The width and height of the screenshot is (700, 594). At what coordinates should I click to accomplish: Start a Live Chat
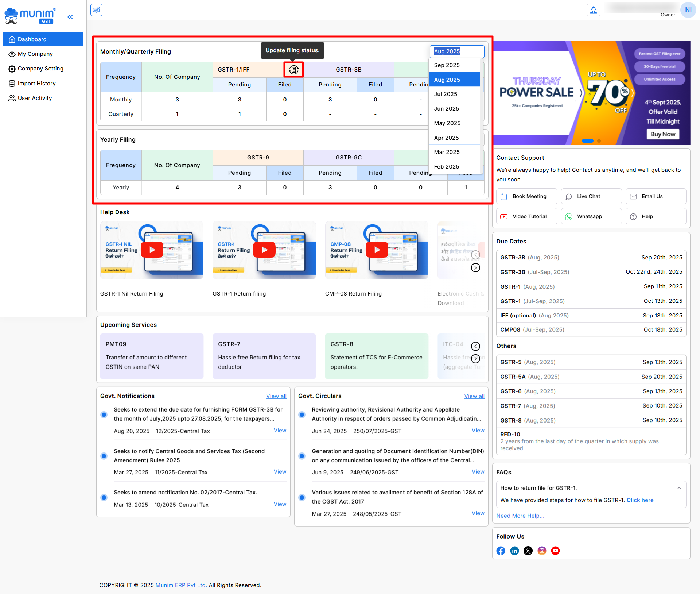pos(591,196)
